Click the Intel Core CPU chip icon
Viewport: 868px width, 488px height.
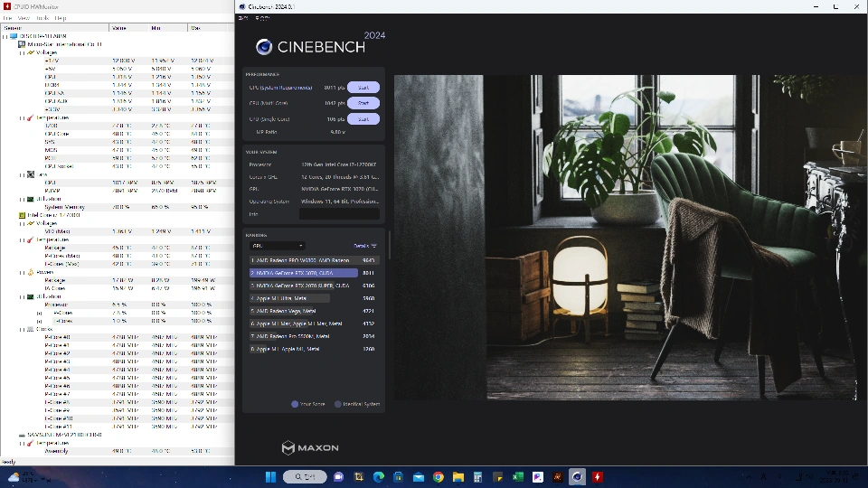[x=22, y=215]
